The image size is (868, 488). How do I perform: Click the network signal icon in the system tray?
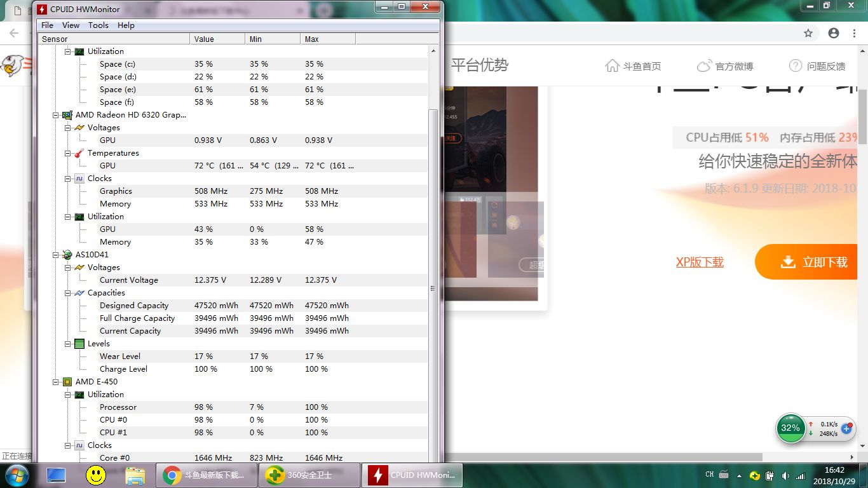801,475
